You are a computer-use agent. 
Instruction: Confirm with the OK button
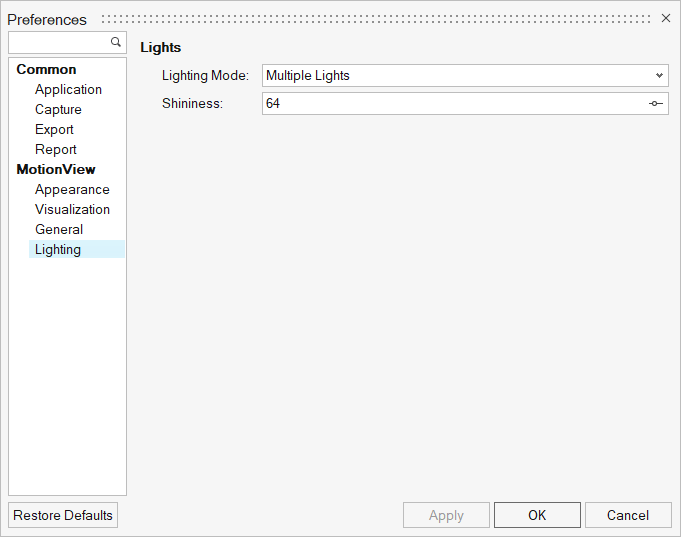click(537, 515)
